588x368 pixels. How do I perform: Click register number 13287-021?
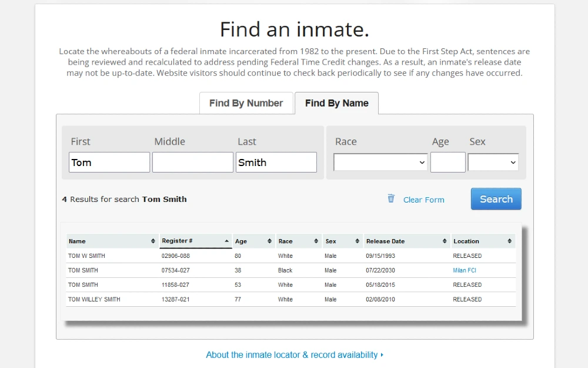point(175,299)
